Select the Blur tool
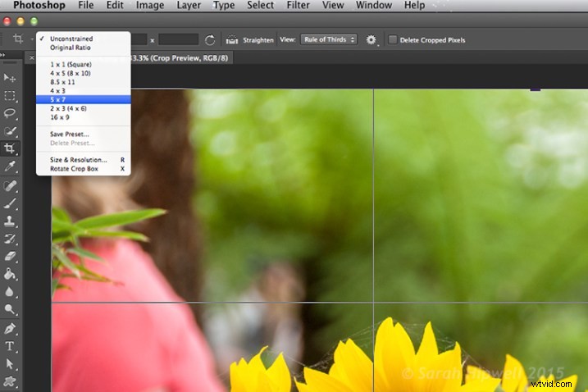The image size is (588, 392). coord(9,292)
